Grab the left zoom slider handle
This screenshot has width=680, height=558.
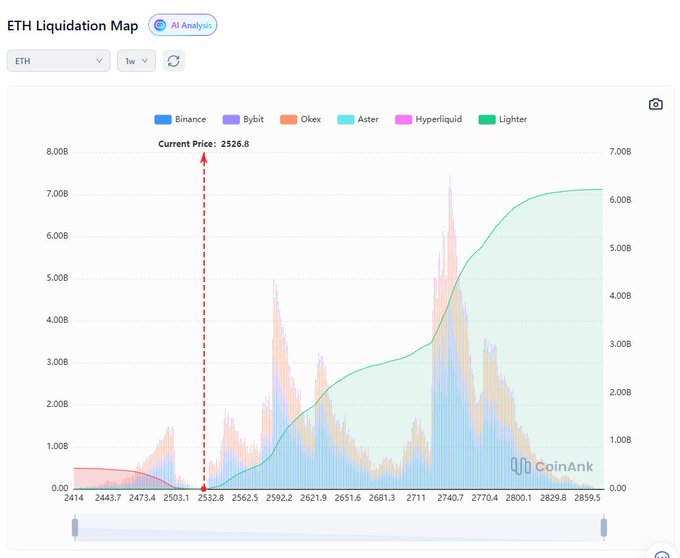(x=75, y=527)
